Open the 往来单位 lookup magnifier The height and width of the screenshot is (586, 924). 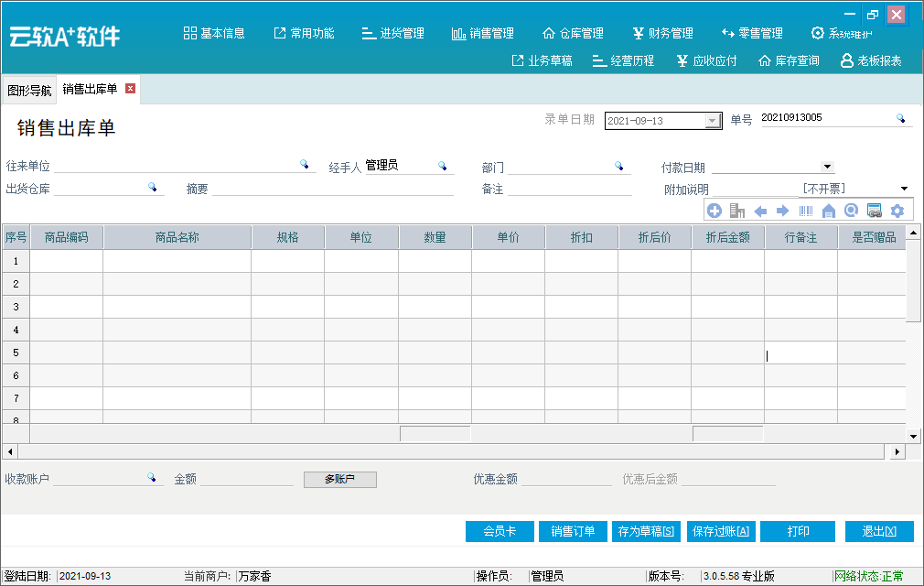305,165
